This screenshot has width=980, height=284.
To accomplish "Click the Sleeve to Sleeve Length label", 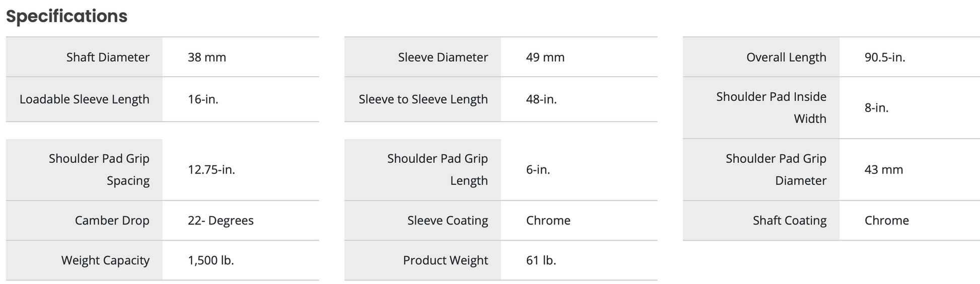I will pos(423,99).
